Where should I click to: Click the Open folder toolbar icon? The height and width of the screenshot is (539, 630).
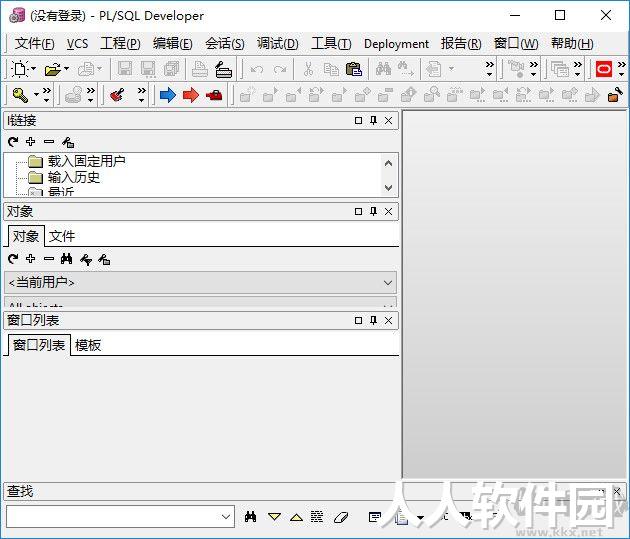point(53,69)
